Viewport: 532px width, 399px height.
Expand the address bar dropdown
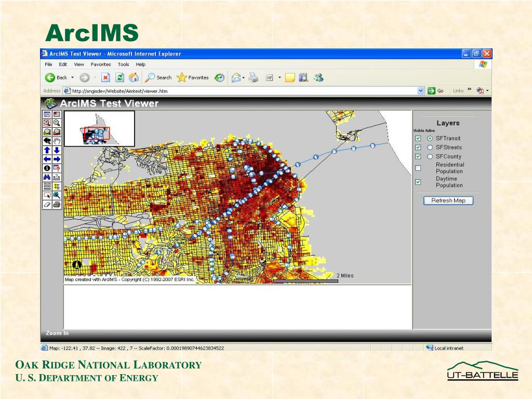pos(421,90)
